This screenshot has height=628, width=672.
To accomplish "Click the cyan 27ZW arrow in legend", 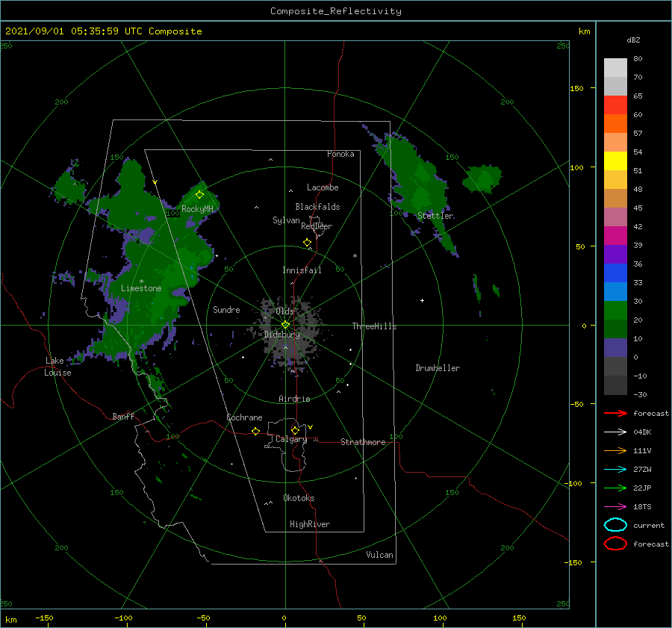I will coord(615,470).
